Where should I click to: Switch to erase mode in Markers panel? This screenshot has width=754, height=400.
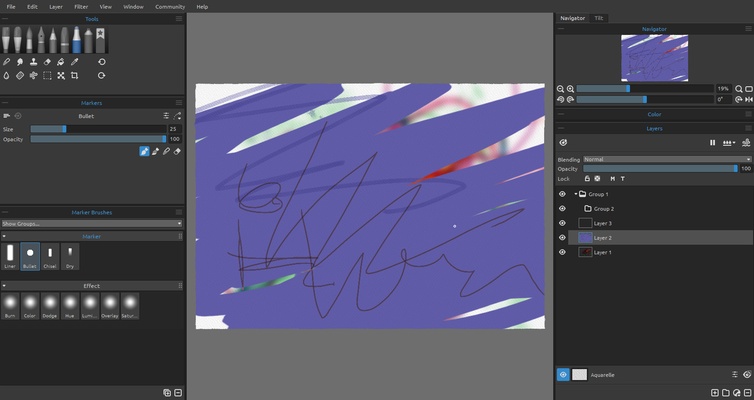coord(177,151)
